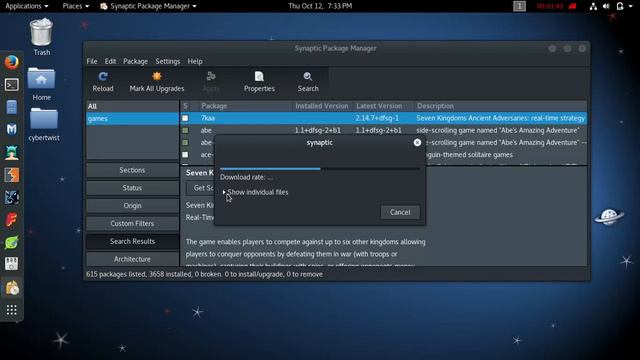Click the red recording indicator in top bar
Viewport: 640px width, 360px height.
click(573, 6)
